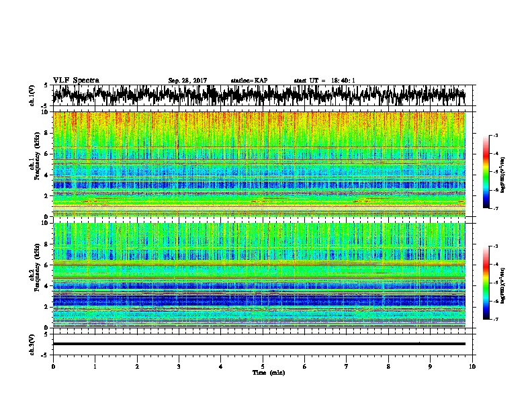
Task: Click inside the ch.2 spectrogram panel
Action: 259,275
